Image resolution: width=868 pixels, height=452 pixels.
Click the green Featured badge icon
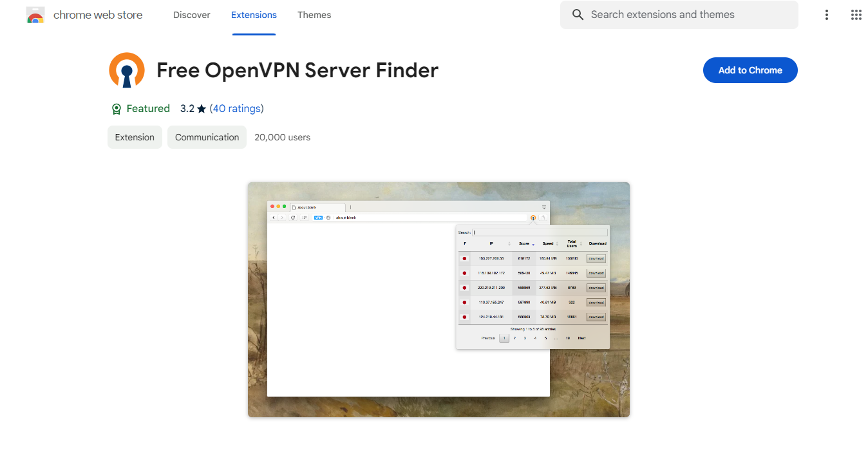click(117, 109)
